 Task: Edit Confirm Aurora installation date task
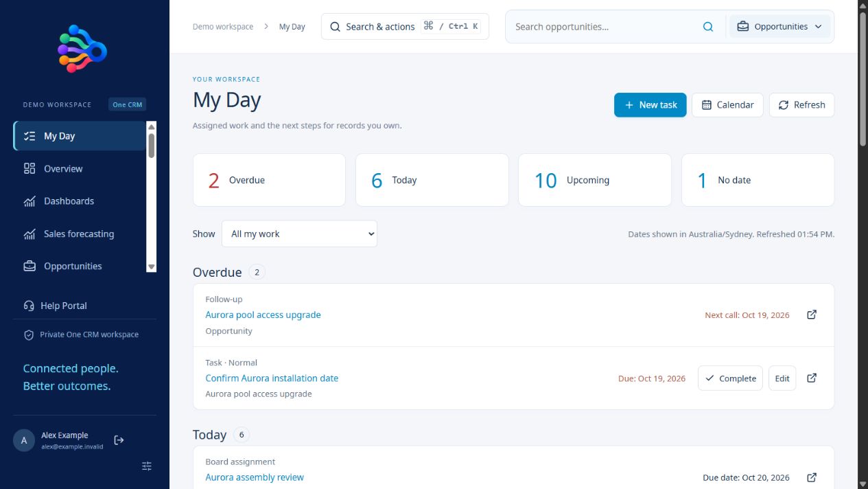point(782,378)
